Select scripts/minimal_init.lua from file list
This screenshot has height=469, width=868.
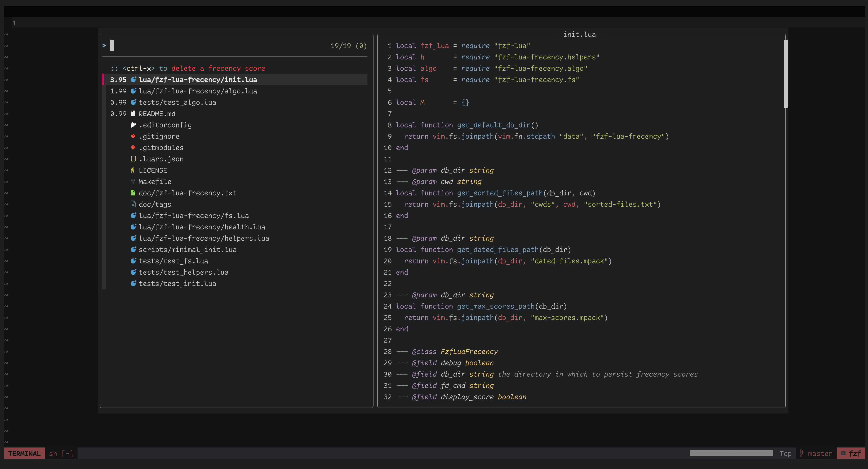pyautogui.click(x=187, y=249)
